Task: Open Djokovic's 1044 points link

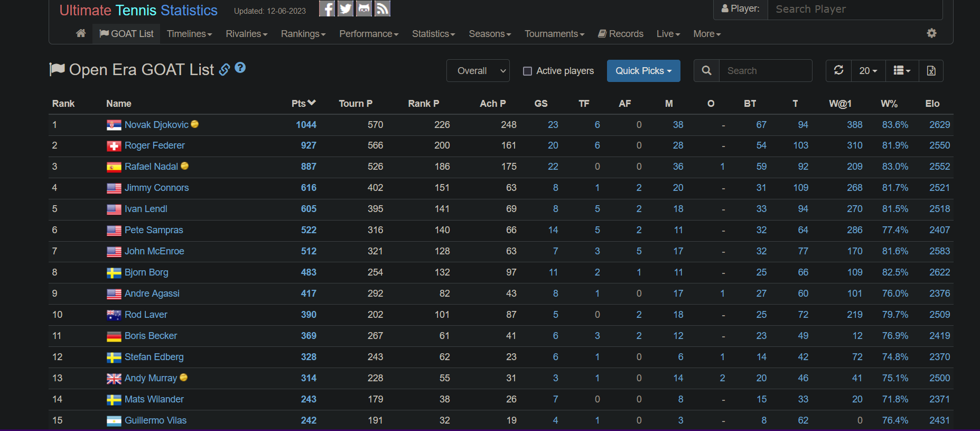Action: [x=306, y=125]
